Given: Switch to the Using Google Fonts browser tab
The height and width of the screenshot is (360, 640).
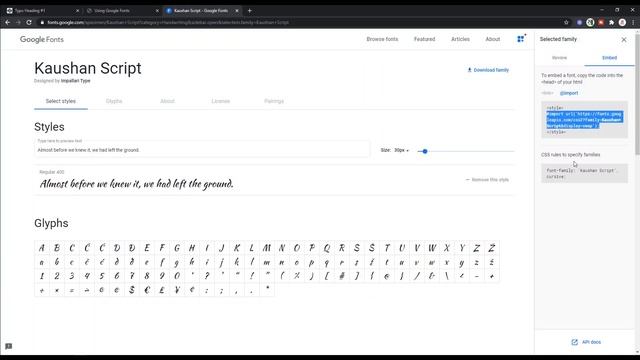Looking at the screenshot, I should 121,11.
